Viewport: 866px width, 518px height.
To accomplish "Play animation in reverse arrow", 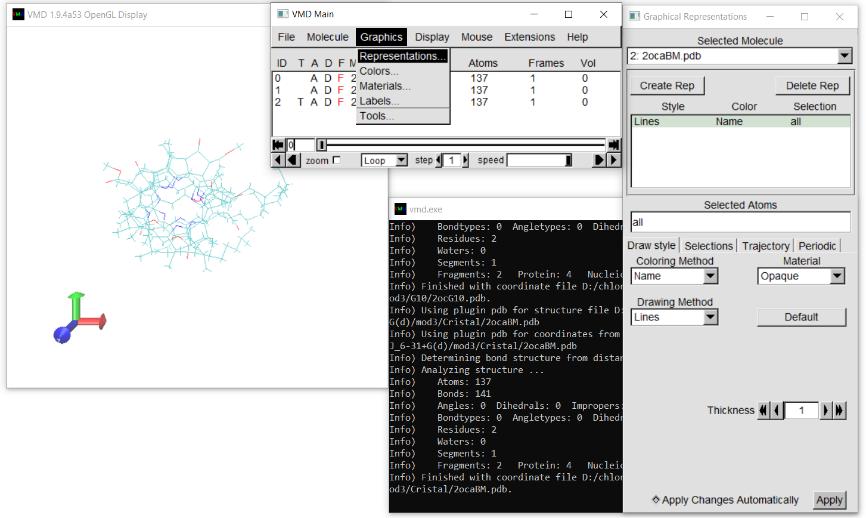I will pyautogui.click(x=293, y=160).
